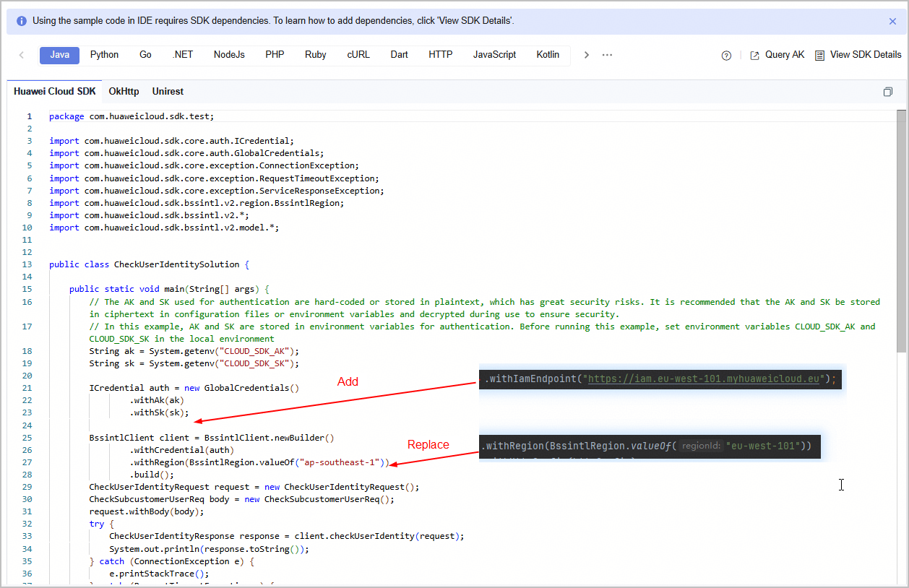This screenshot has height=588, width=909.
Task: Click the package declaration on line 1
Action: click(x=132, y=116)
